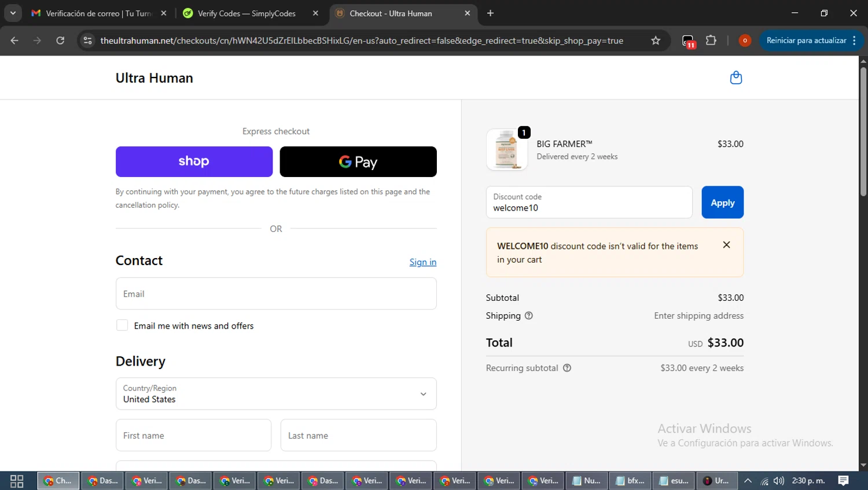This screenshot has width=868, height=490.
Task: Go forward in browser history
Action: 37,40
